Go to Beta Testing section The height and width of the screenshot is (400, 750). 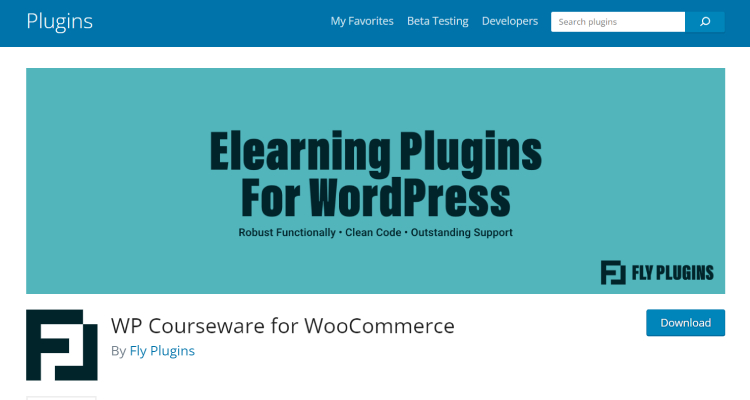pyautogui.click(x=437, y=21)
